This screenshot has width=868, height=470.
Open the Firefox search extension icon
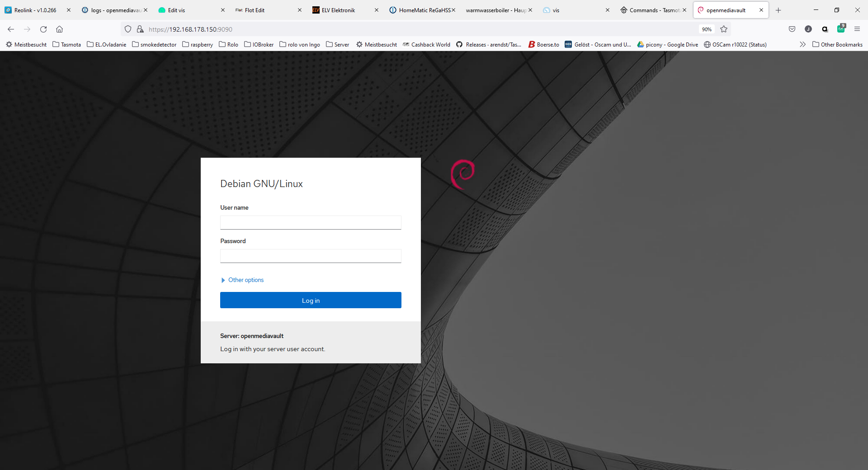[825, 29]
